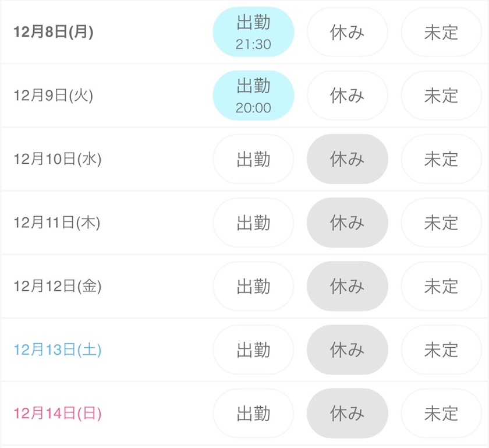Mark 12月14日(日) as 未定
This screenshot has height=448, width=489.
tap(441, 414)
